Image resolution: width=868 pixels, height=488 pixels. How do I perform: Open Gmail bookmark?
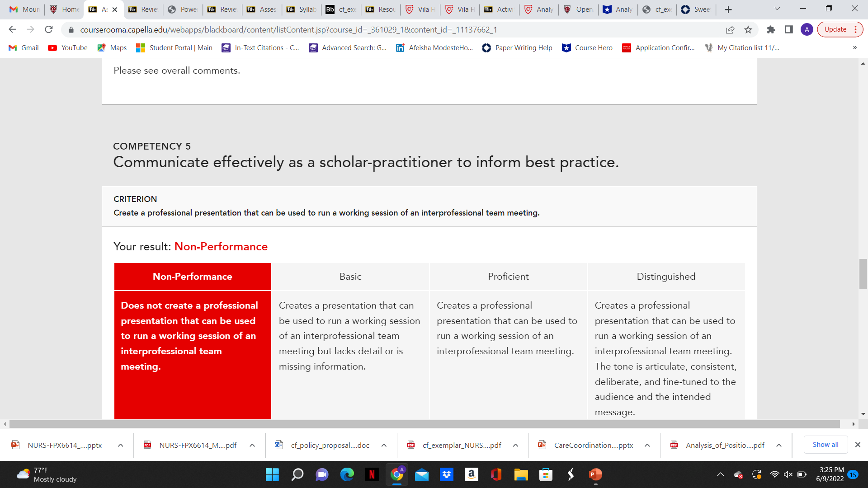[x=24, y=48]
